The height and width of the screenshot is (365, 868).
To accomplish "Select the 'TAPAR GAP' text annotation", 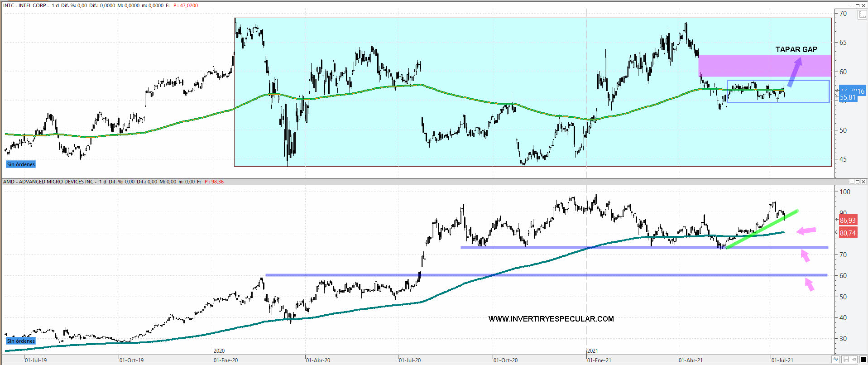I will coord(796,49).
